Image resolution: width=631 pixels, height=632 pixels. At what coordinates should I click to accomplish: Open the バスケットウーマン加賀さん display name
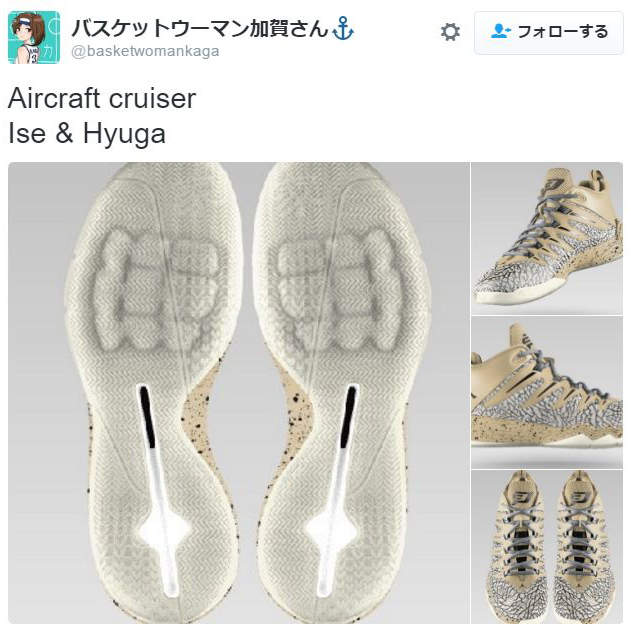200,29
